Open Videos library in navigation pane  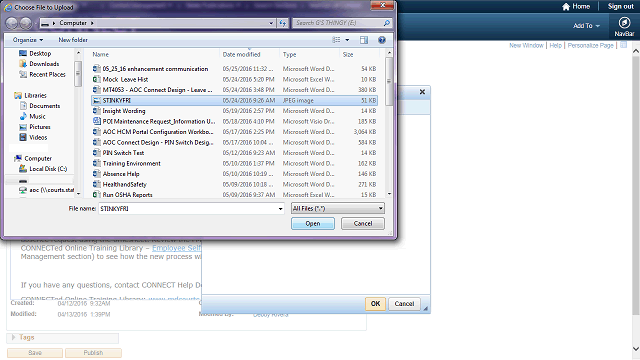pos(38,138)
